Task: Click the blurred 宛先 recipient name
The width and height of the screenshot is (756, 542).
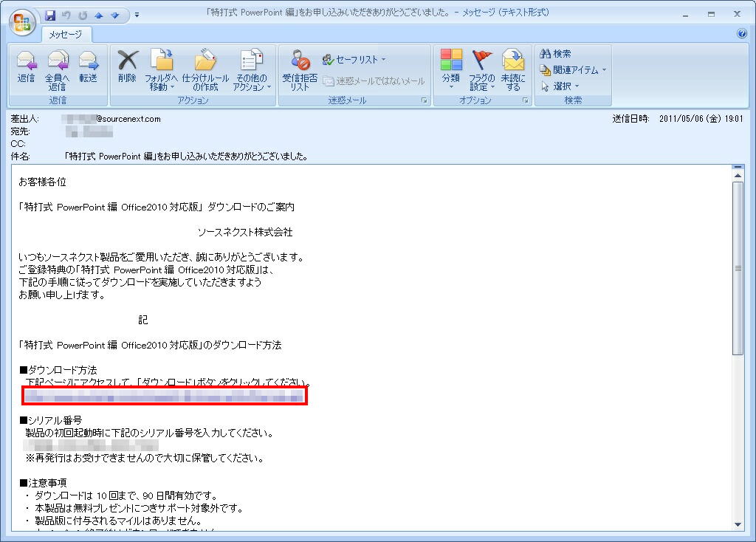Action: 89,131
